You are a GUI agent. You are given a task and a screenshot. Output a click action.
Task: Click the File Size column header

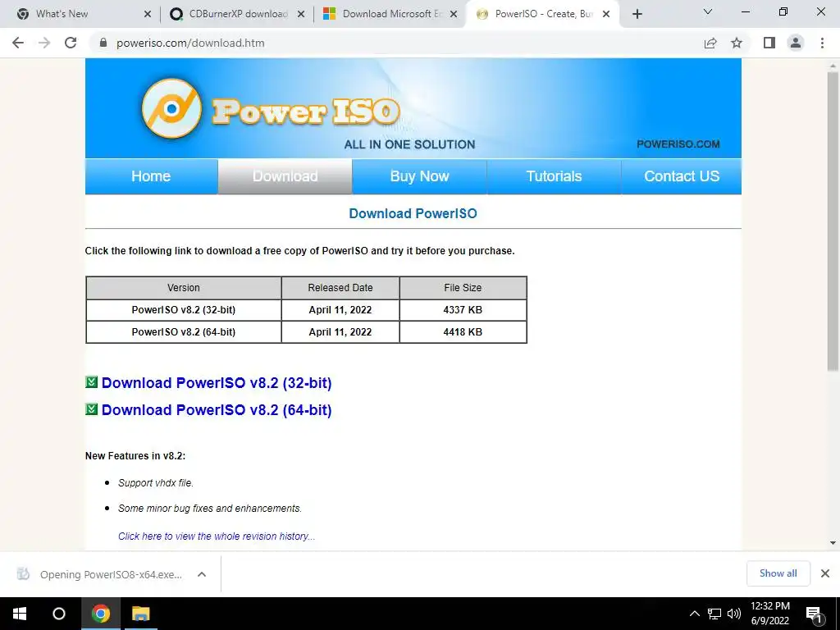tap(463, 288)
